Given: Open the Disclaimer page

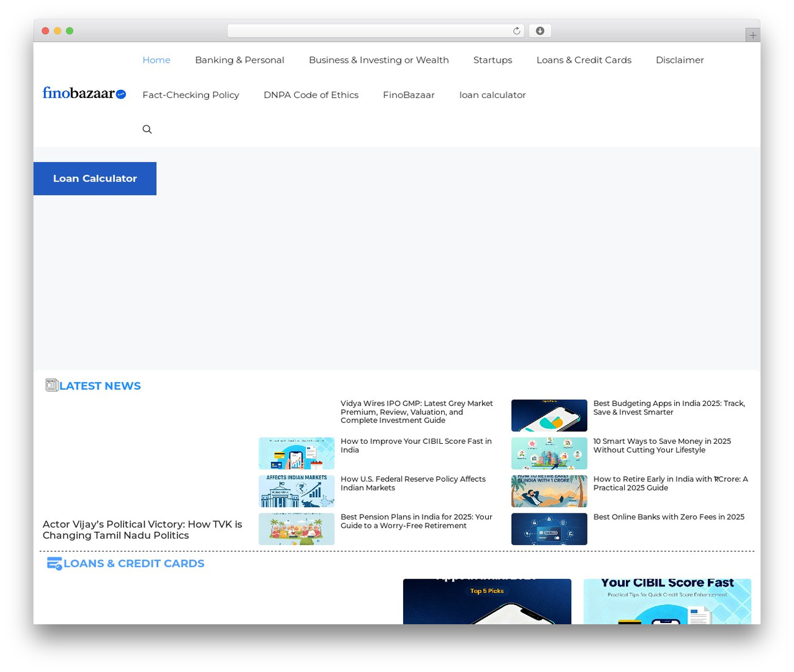Looking at the screenshot, I should (x=680, y=60).
